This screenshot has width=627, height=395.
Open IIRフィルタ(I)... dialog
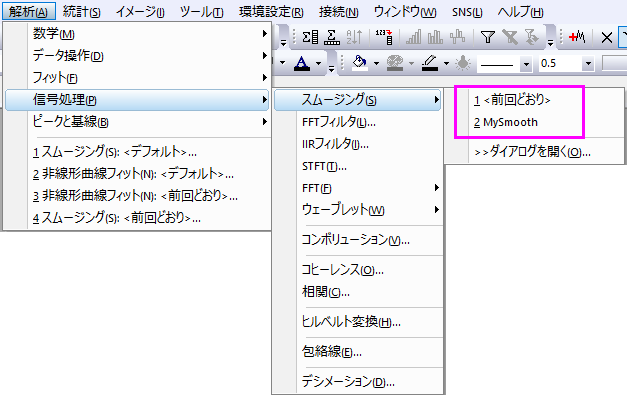[x=358, y=144]
